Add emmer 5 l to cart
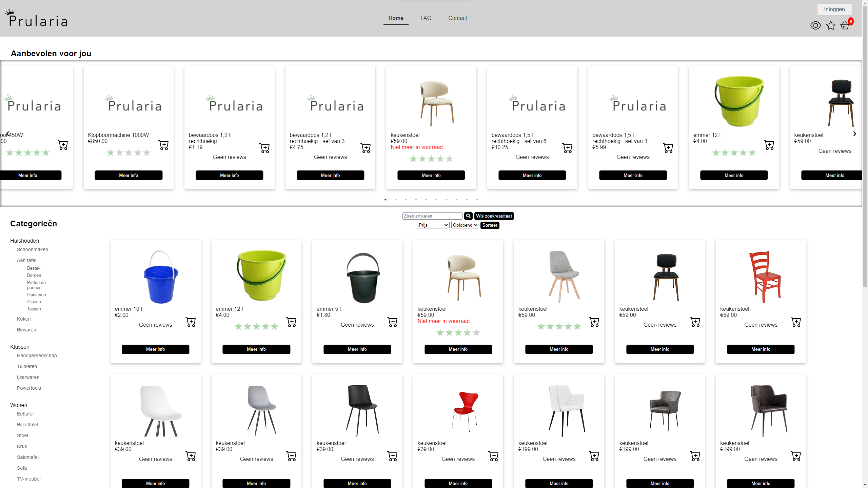This screenshot has width=868, height=488. (x=392, y=322)
